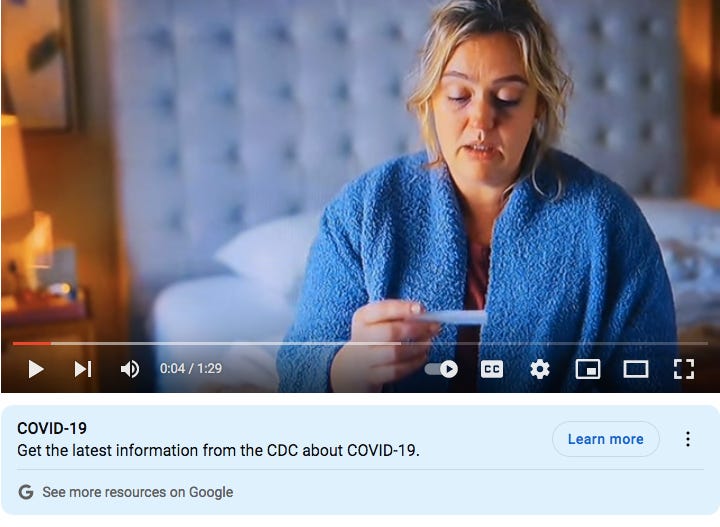Image resolution: width=720 pixels, height=527 pixels.
Task: Click the red played progress segment
Action: [32, 343]
